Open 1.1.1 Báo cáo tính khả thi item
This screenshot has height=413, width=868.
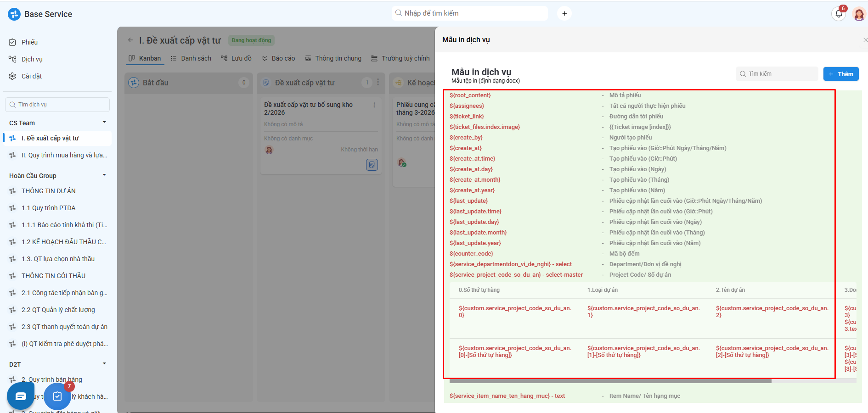pyautogui.click(x=58, y=225)
